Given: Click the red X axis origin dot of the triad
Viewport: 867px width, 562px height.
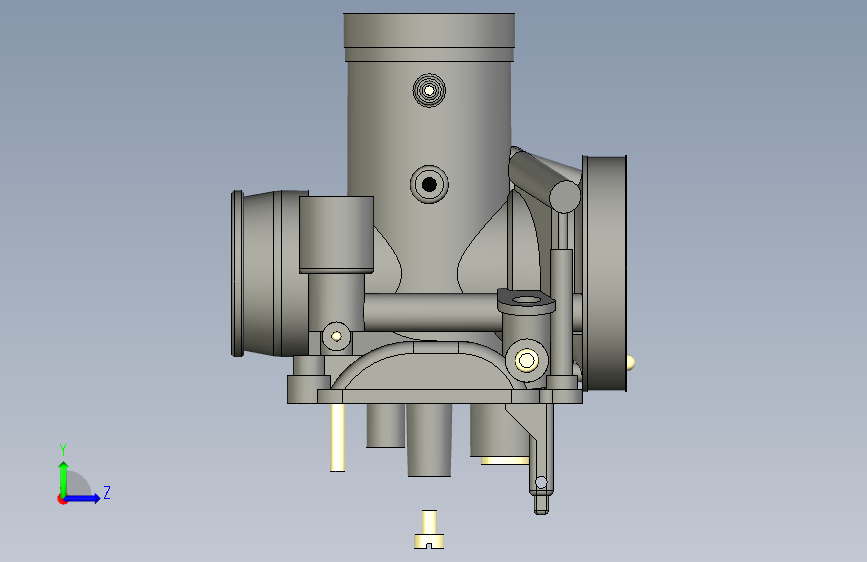Looking at the screenshot, I should coord(62,500).
